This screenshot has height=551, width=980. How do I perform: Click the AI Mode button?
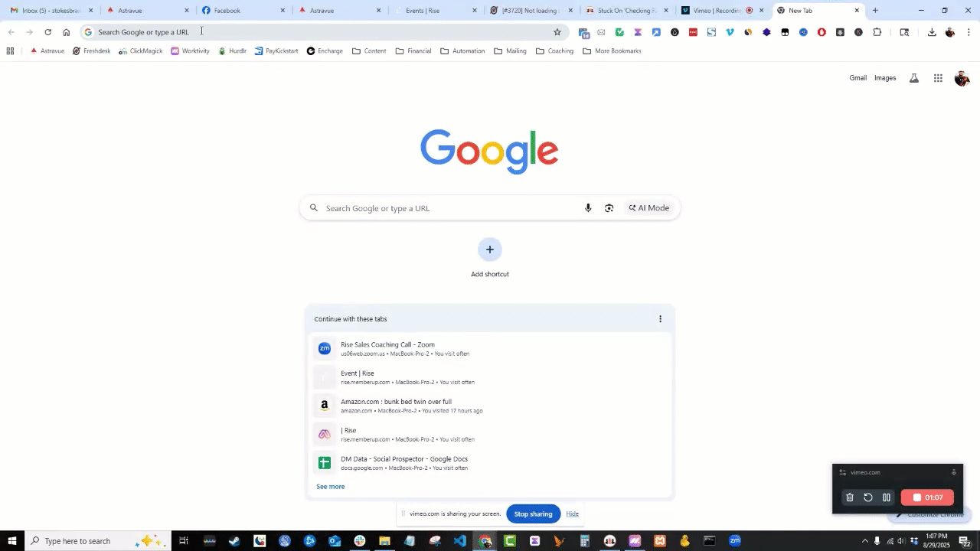649,208
